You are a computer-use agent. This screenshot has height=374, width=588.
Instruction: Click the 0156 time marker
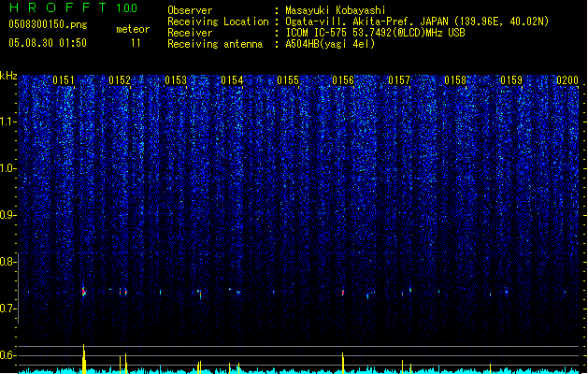tap(343, 80)
